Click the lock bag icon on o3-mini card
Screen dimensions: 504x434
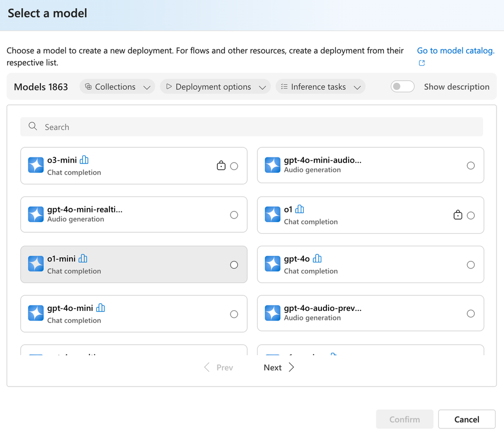pyautogui.click(x=221, y=166)
